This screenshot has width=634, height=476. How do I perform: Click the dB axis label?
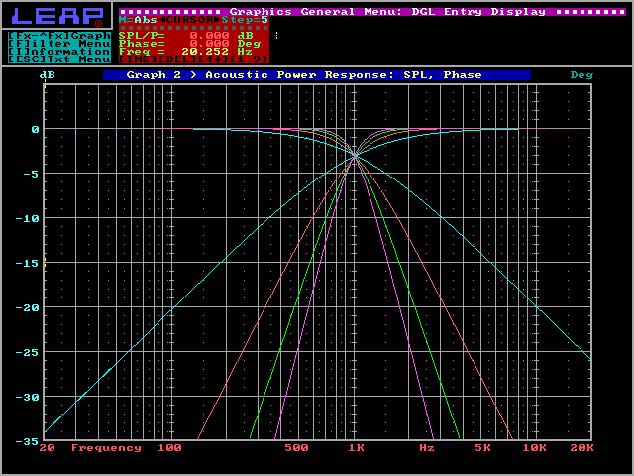coord(46,75)
